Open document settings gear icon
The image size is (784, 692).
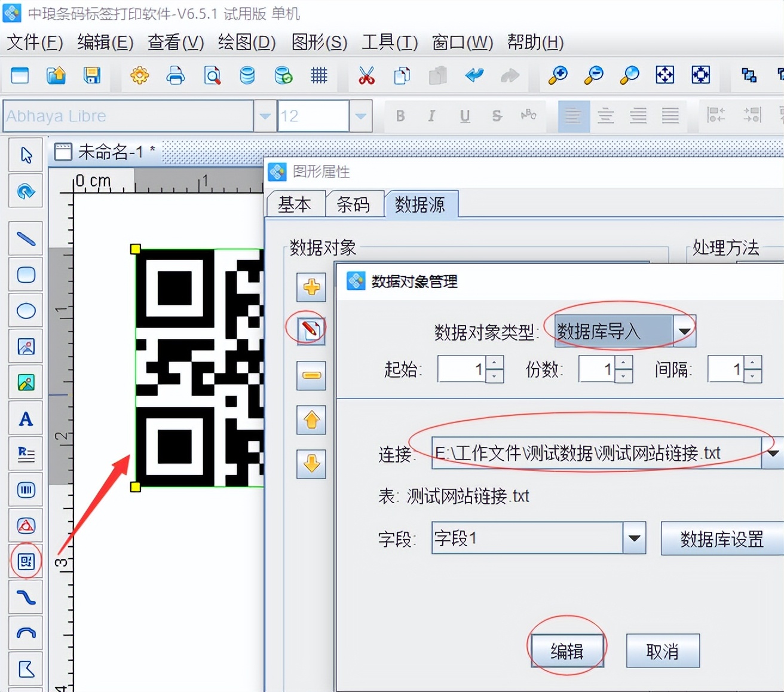point(140,75)
